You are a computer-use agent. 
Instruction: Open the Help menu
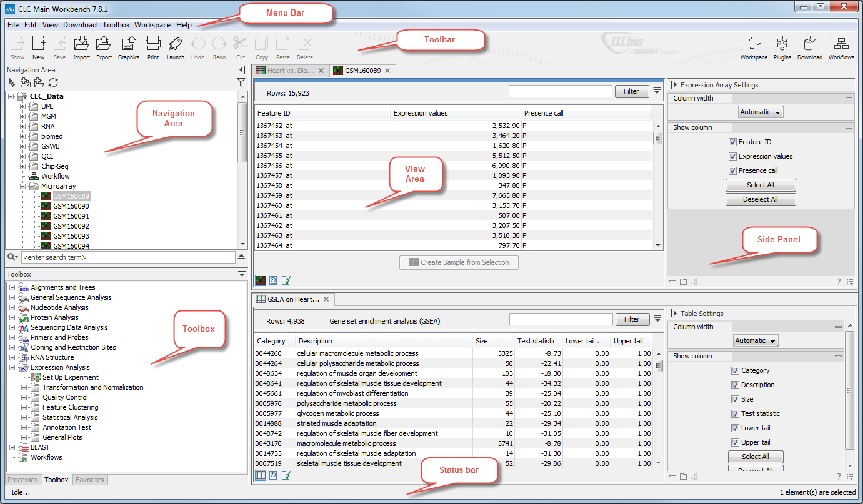point(184,25)
